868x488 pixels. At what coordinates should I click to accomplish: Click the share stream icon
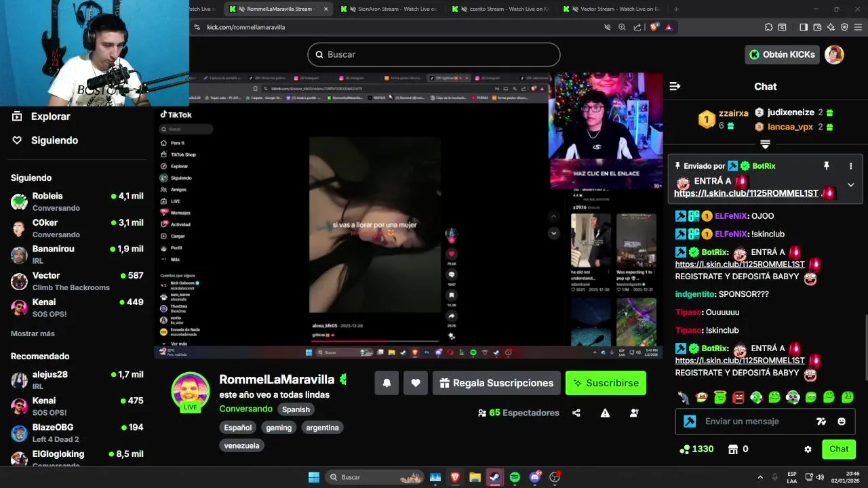click(576, 413)
